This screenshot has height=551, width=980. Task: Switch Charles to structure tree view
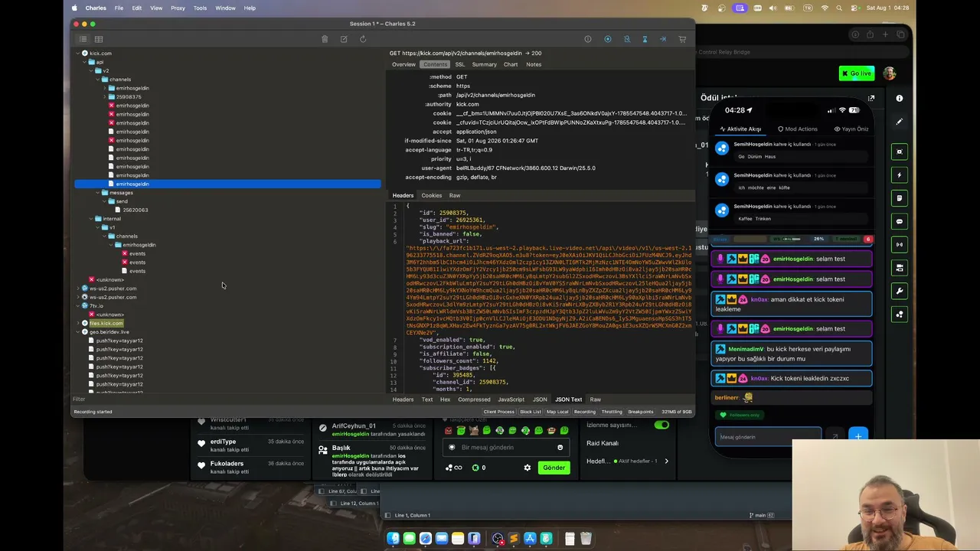pyautogui.click(x=83, y=39)
